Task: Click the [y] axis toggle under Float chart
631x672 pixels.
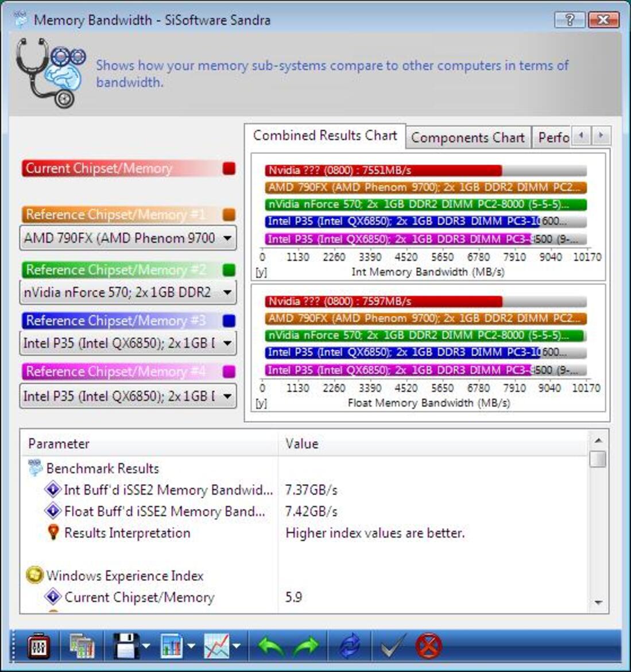Action: 261,403
